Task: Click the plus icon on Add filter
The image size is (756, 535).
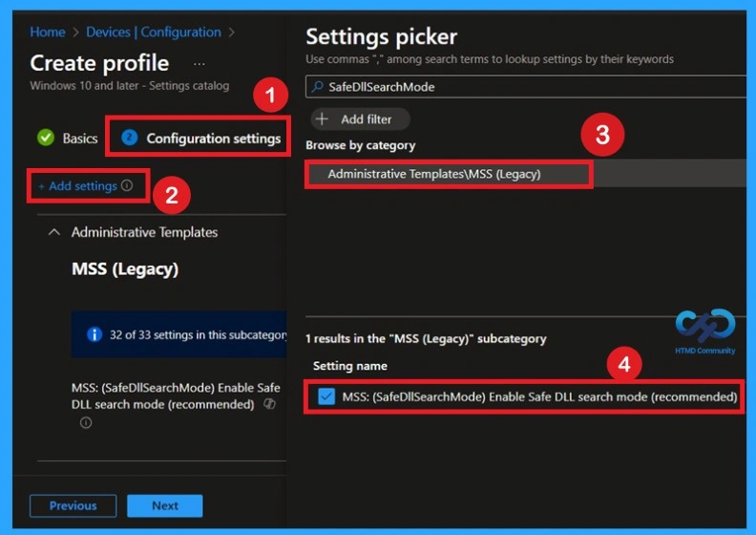Action: (x=322, y=118)
